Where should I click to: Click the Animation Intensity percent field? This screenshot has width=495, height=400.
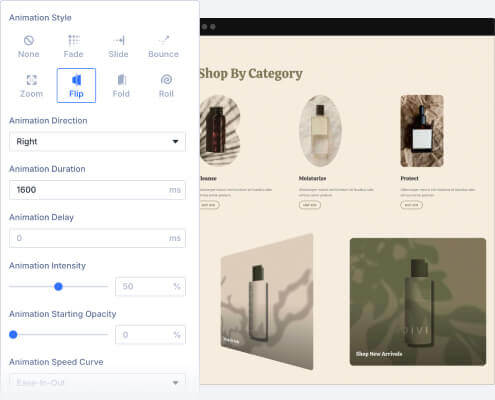pos(150,286)
